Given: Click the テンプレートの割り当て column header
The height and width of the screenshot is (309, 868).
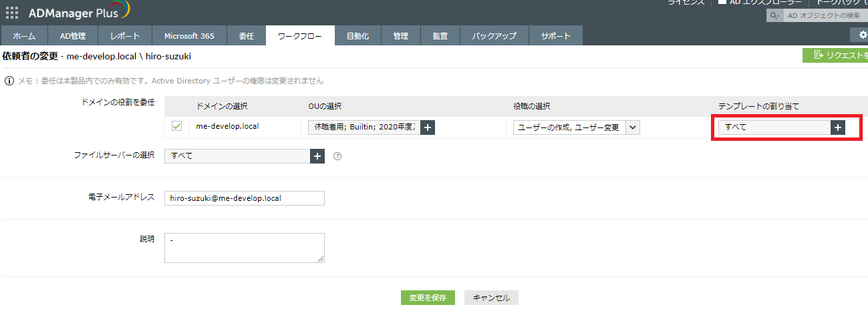Looking at the screenshot, I should (x=758, y=107).
